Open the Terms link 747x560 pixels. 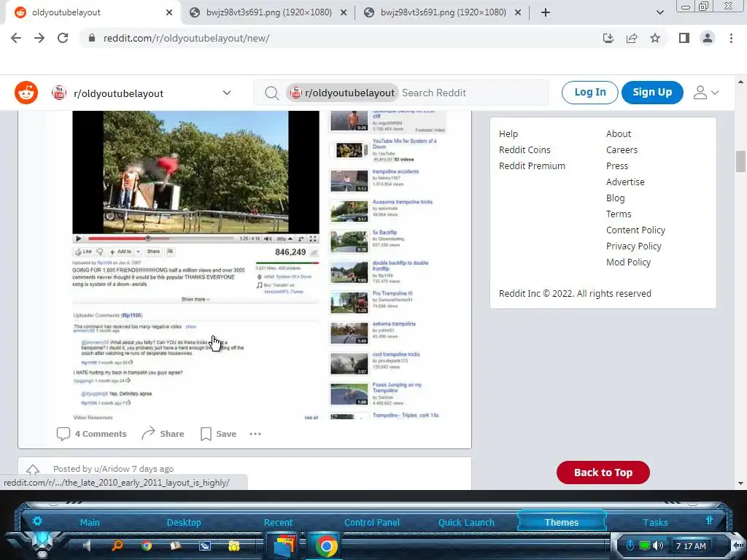pyautogui.click(x=619, y=214)
